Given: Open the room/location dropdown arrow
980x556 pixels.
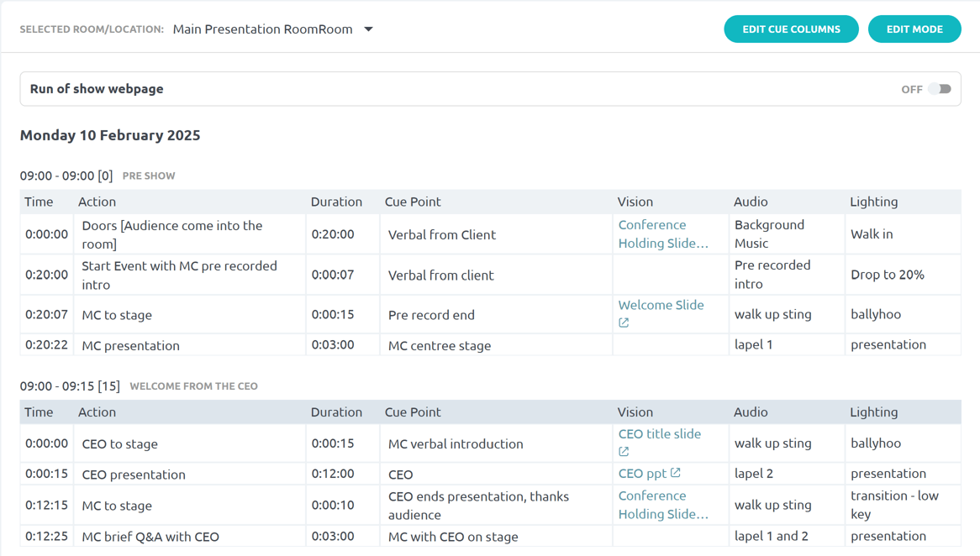Looking at the screenshot, I should 369,29.
